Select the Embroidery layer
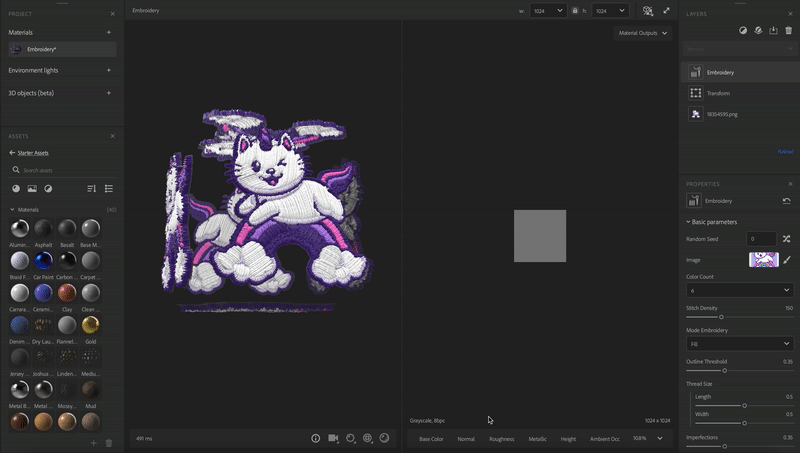The width and height of the screenshot is (800, 453). (741, 72)
